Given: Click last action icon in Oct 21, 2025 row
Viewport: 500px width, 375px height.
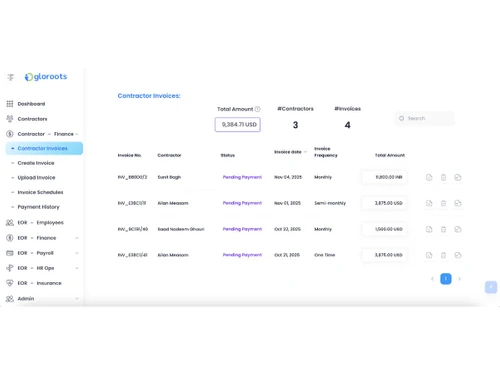Looking at the screenshot, I should (x=458, y=255).
